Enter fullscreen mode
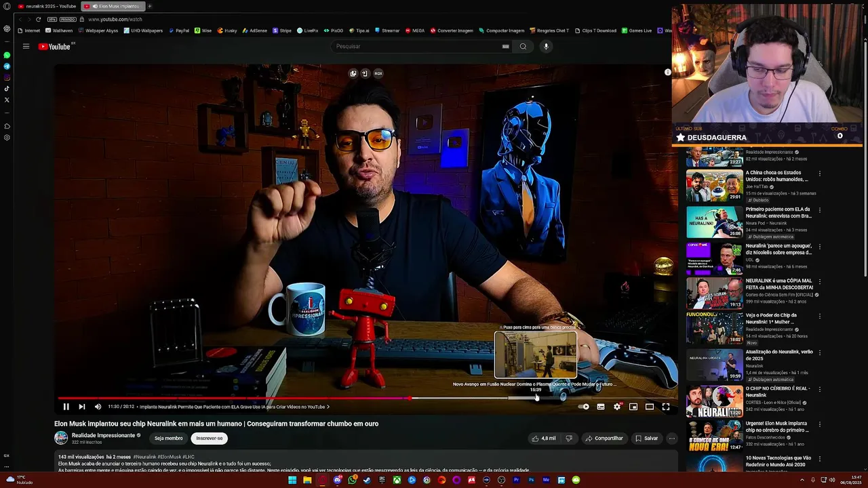The width and height of the screenshot is (868, 488). click(666, 407)
